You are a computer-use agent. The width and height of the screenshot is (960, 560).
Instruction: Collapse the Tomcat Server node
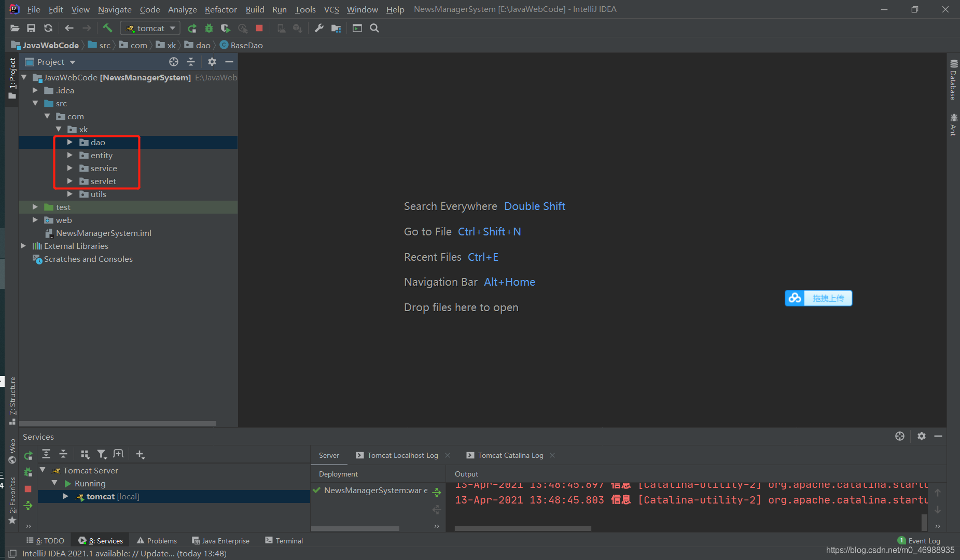tap(43, 470)
